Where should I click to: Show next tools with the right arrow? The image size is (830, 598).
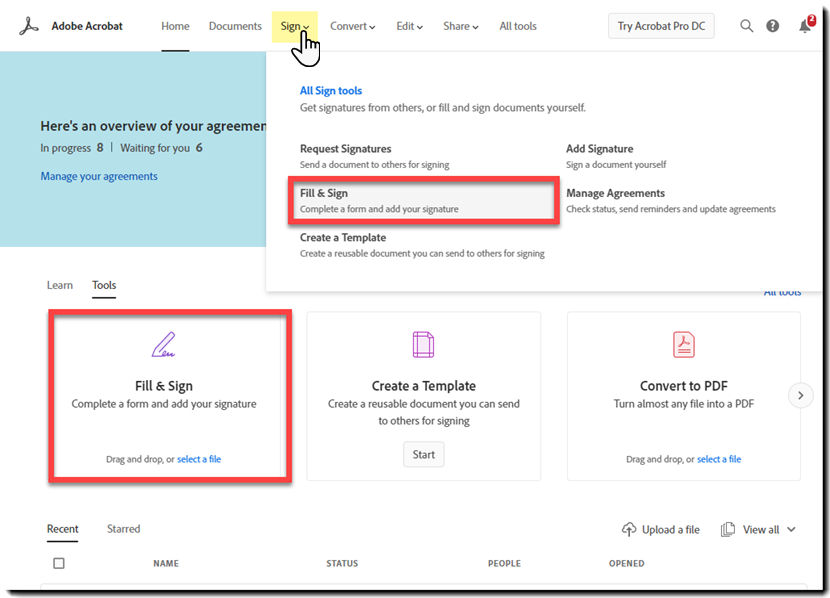800,395
